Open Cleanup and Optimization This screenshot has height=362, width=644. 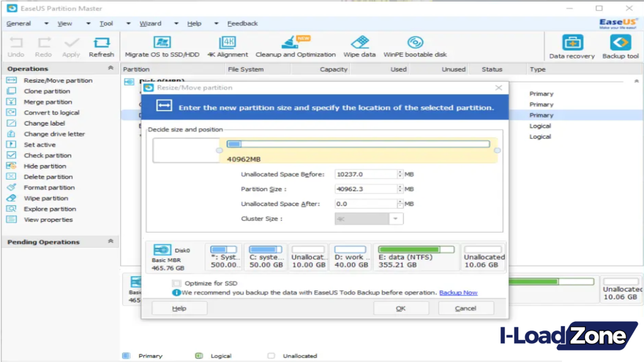tap(295, 46)
